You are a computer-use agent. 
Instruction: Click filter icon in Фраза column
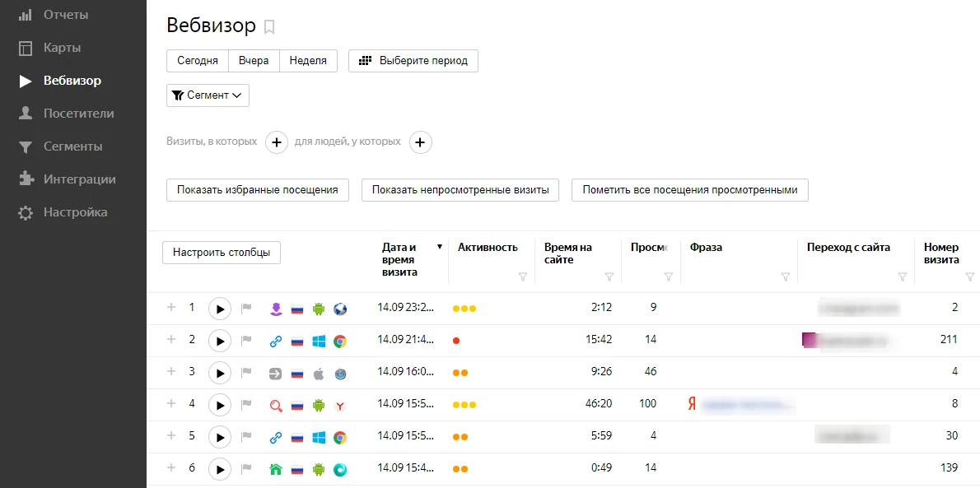click(785, 277)
